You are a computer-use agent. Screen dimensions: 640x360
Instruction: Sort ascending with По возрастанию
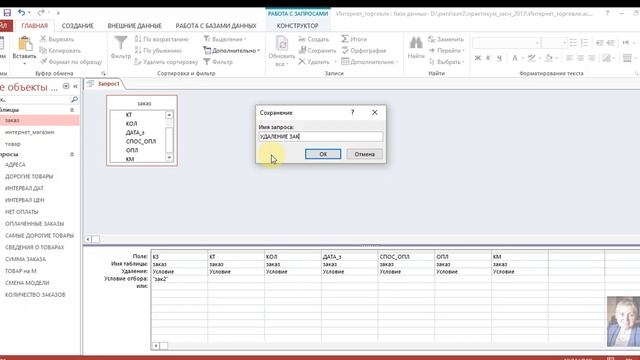[162, 39]
